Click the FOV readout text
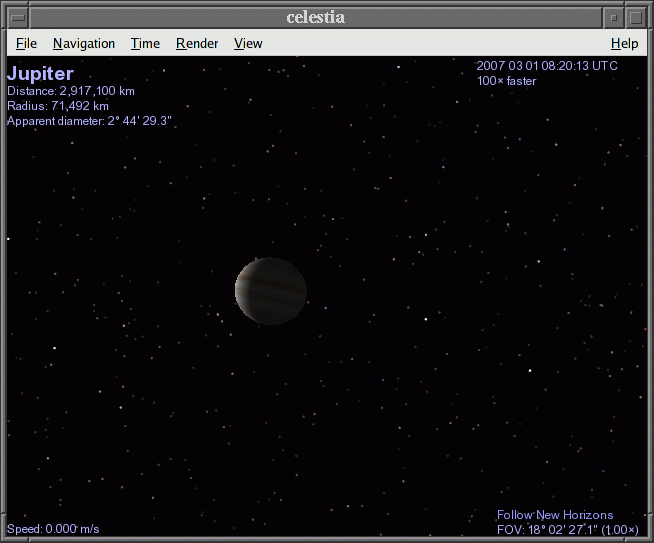This screenshot has height=543, width=654. pyautogui.click(x=567, y=529)
